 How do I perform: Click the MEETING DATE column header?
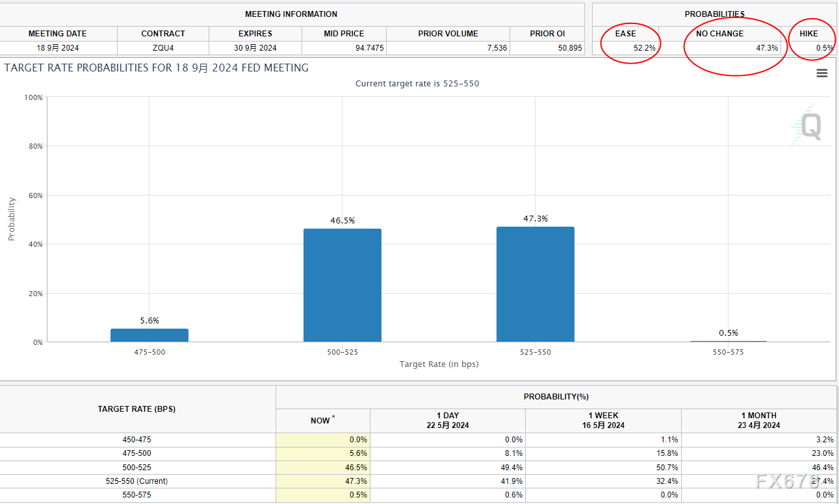click(57, 34)
